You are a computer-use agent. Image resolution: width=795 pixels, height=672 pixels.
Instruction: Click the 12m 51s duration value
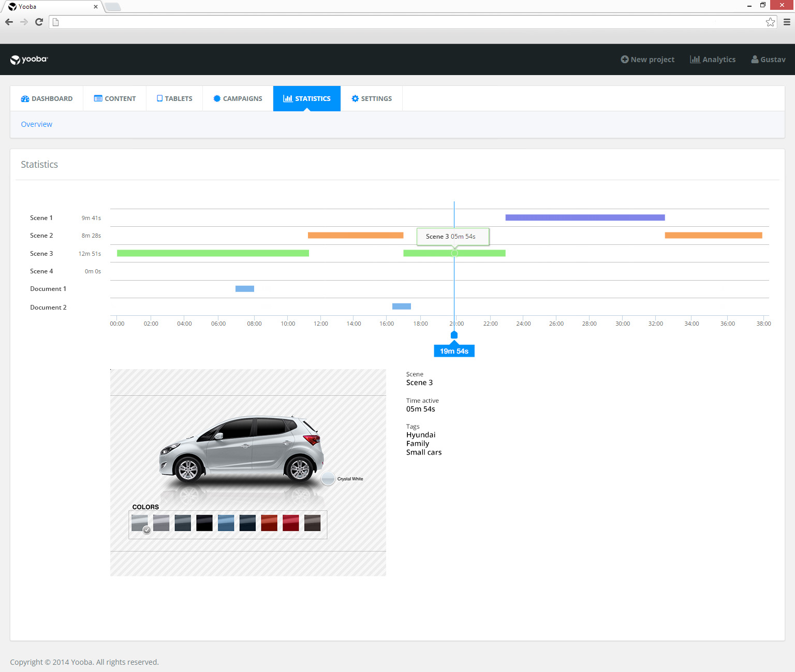click(x=90, y=254)
